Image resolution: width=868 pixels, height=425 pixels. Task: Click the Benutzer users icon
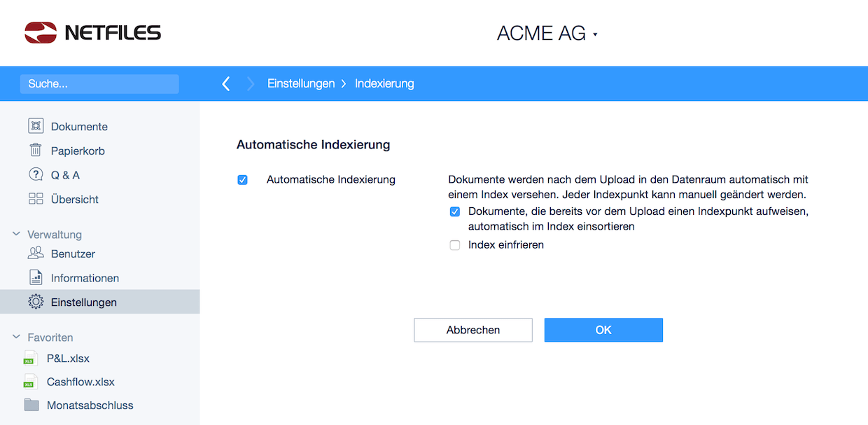click(36, 253)
